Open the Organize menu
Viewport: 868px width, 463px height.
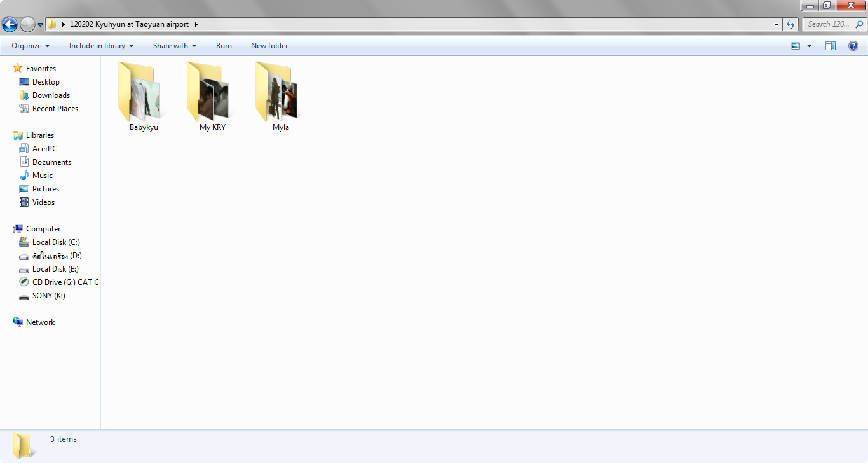pyautogui.click(x=31, y=46)
